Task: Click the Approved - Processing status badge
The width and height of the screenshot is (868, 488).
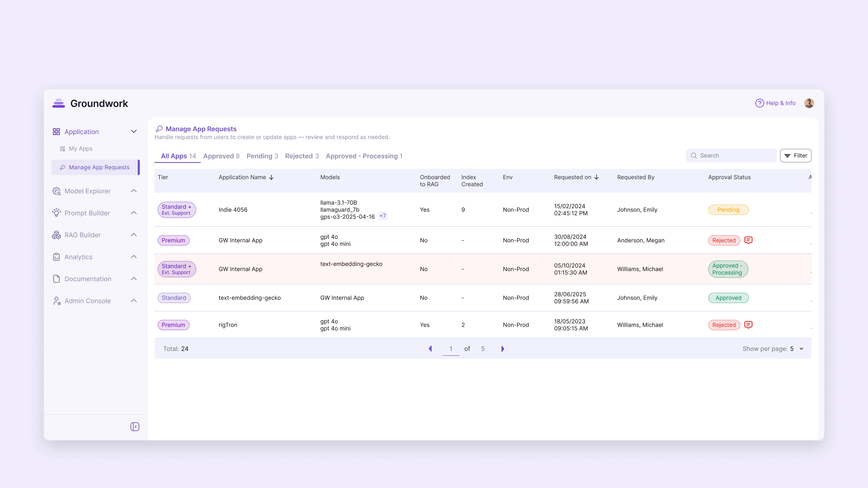Action: (728, 269)
